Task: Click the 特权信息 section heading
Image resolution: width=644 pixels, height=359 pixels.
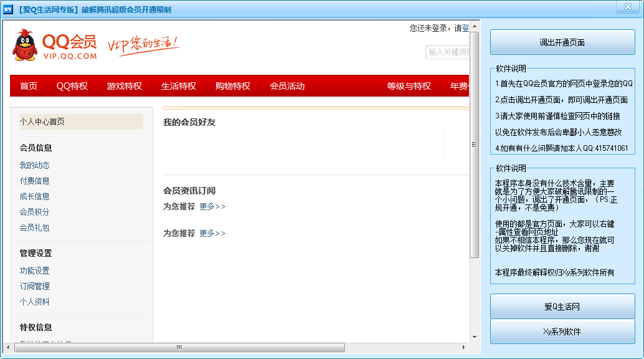Action: coord(36,327)
